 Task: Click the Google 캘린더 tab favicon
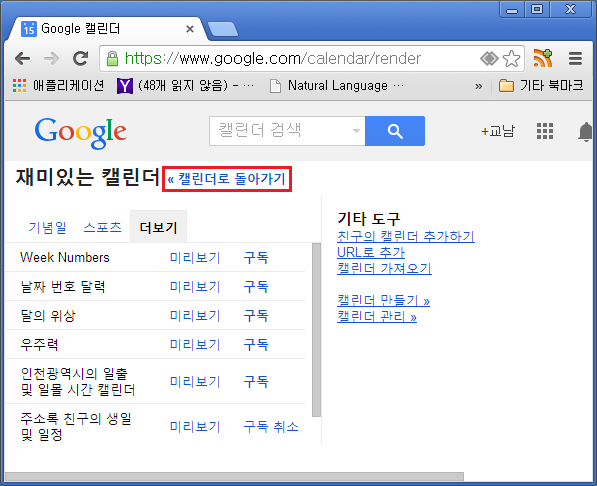click(29, 29)
